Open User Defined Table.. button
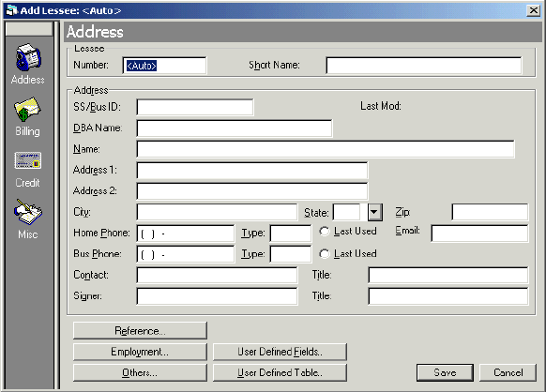 pyautogui.click(x=280, y=372)
